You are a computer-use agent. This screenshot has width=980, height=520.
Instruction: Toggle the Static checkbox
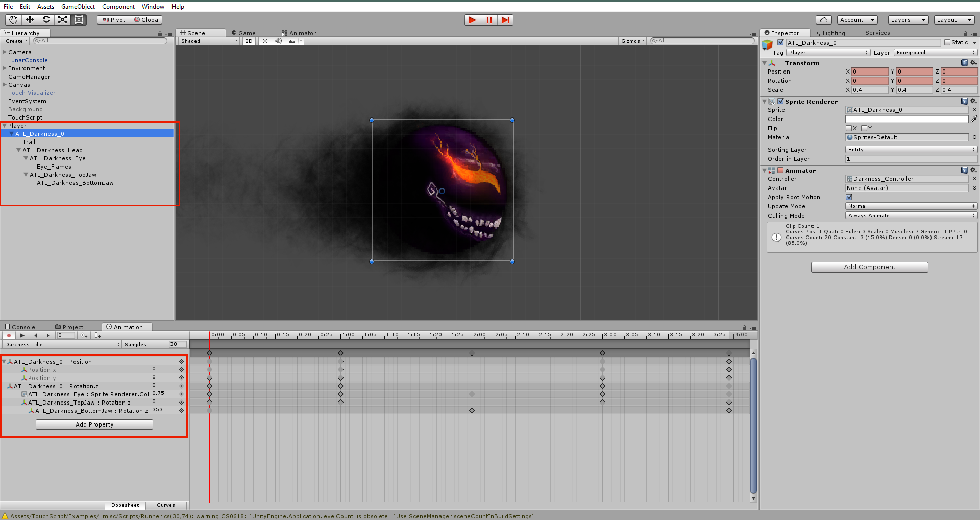coord(947,42)
